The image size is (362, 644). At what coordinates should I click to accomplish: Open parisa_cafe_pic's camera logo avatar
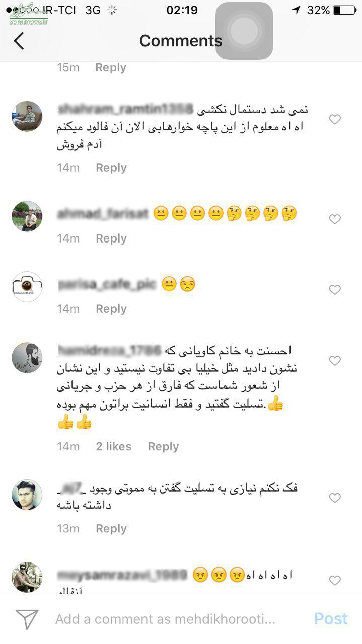pos(27,287)
